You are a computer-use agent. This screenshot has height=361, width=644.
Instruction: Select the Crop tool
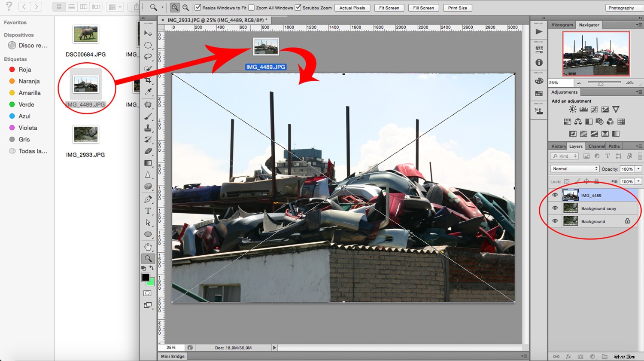tap(148, 80)
